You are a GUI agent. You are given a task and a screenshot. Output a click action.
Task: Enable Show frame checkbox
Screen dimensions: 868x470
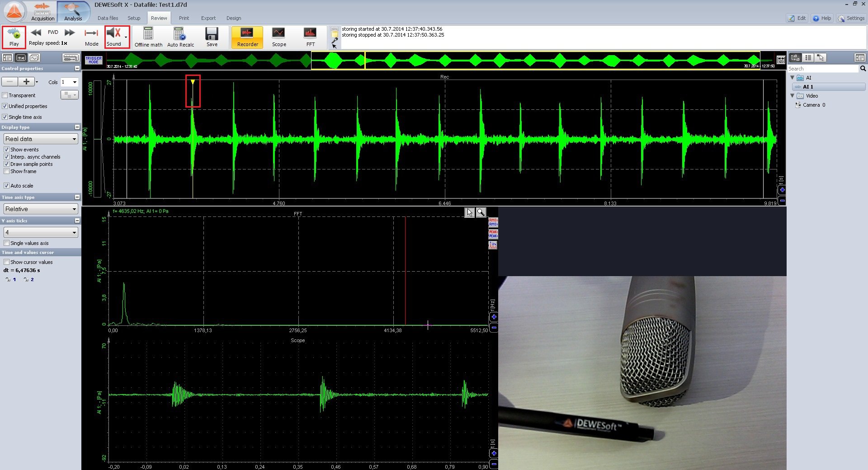6,171
